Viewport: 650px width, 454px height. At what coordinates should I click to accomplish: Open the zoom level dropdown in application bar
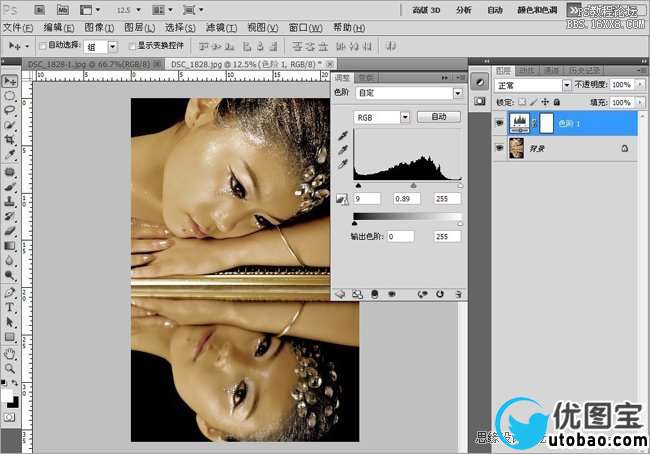(x=138, y=10)
